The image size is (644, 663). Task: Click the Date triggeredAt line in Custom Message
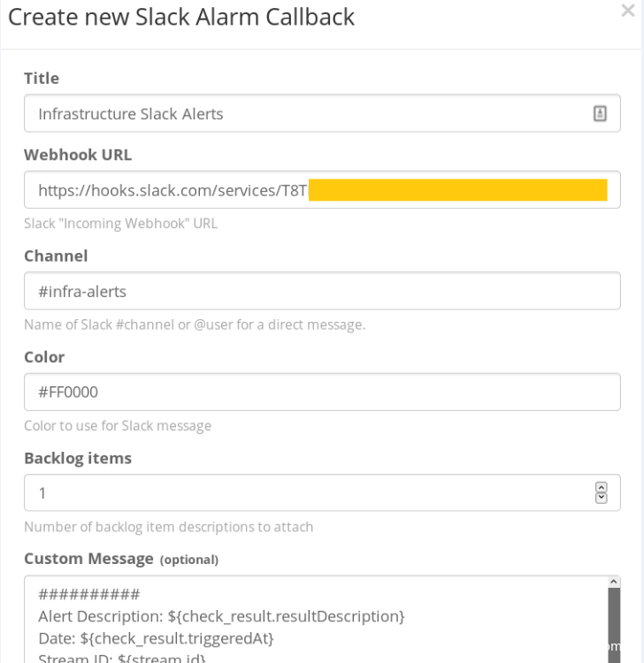157,637
